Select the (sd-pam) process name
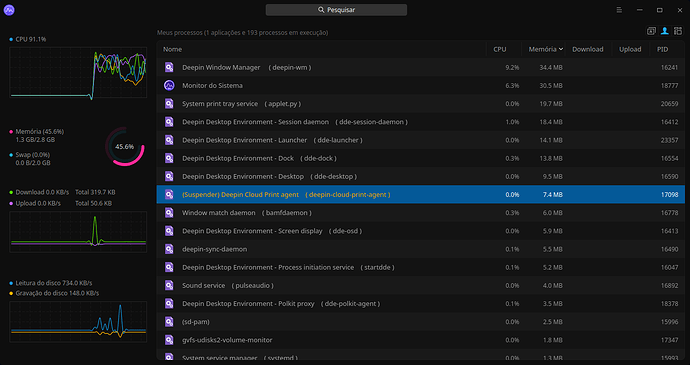The image size is (690, 365). click(x=196, y=322)
